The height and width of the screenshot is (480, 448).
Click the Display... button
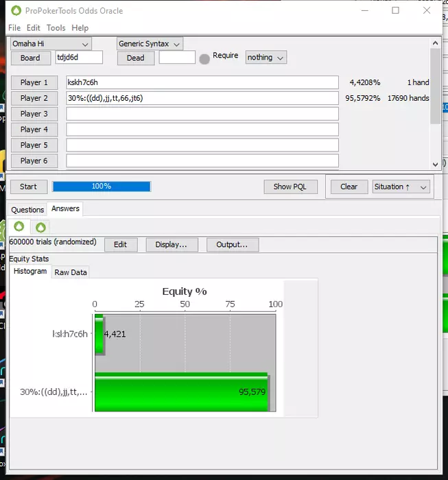(x=172, y=245)
